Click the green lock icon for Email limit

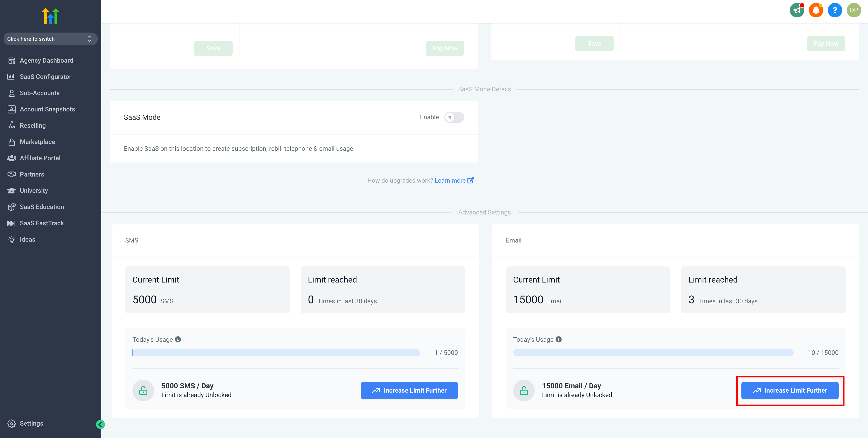point(524,391)
